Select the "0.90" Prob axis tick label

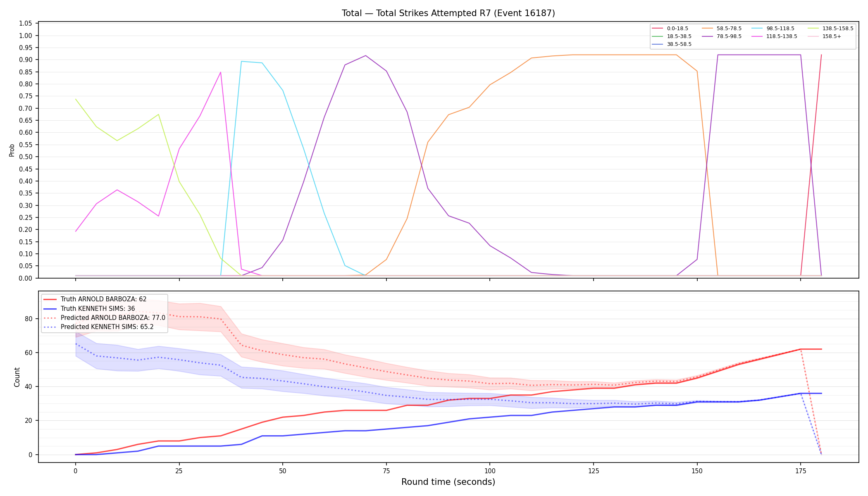point(26,60)
